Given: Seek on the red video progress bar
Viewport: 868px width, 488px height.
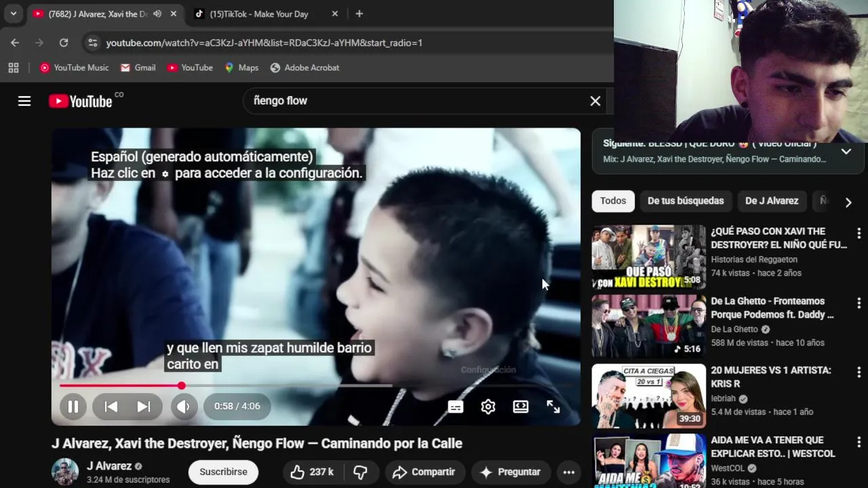Looking at the screenshot, I should 316,386.
